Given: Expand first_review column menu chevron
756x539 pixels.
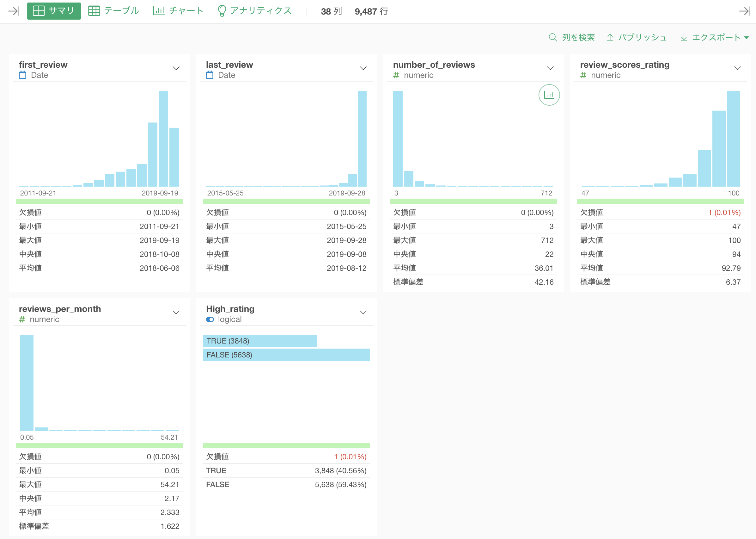Looking at the screenshot, I should 176,68.
